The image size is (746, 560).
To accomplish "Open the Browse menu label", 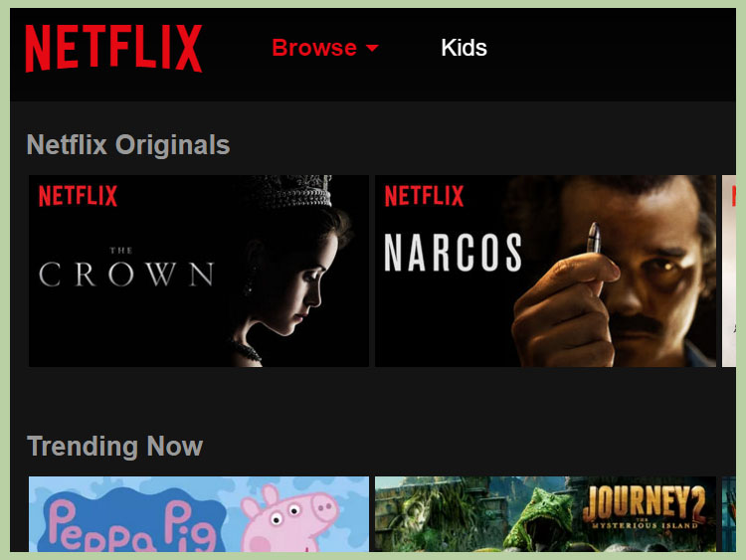I will (314, 48).
